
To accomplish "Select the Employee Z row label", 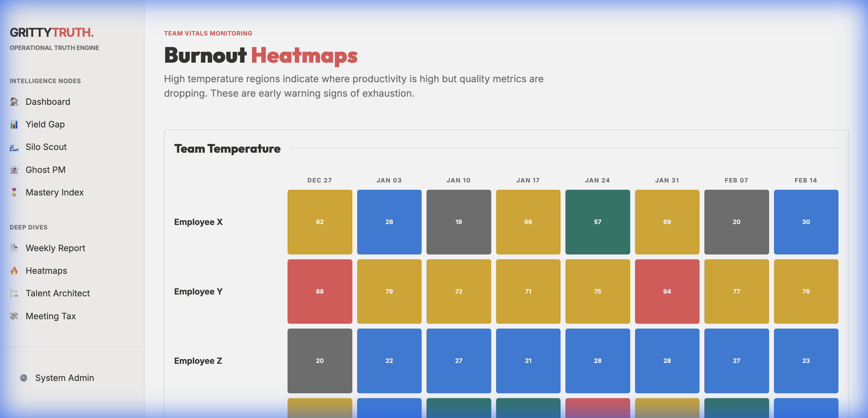I will (x=198, y=361).
